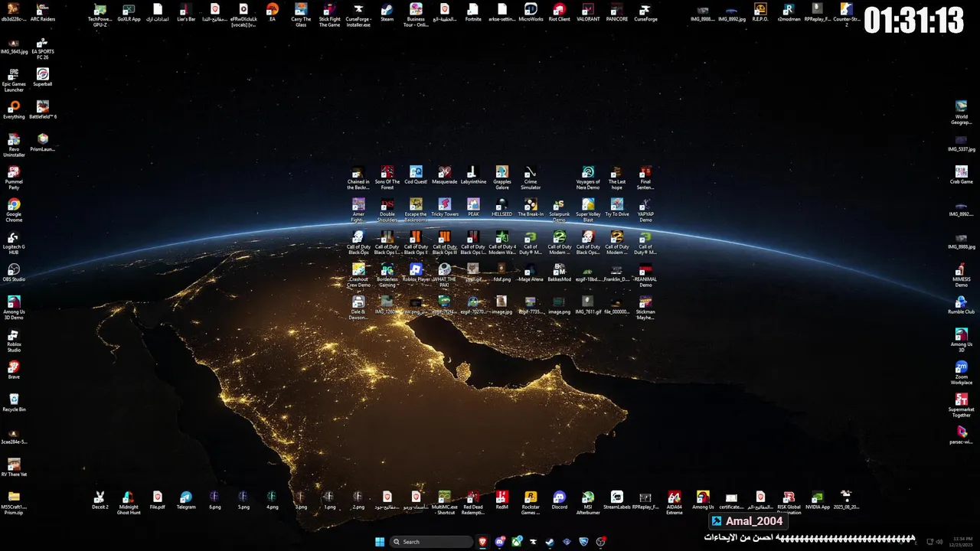
Task: Open the Crime Simulator shortcut
Action: (x=531, y=178)
